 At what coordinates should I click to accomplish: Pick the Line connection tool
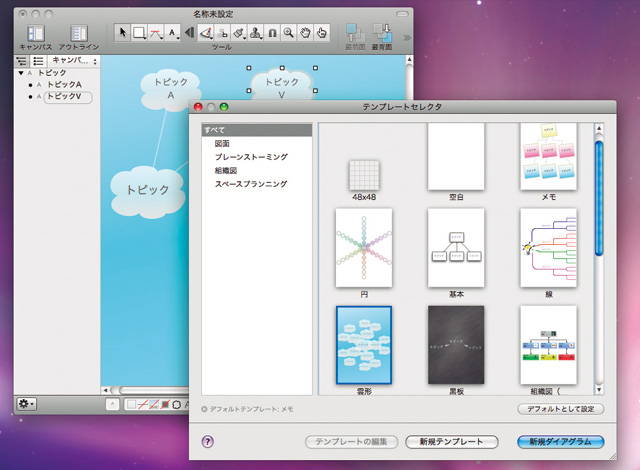(x=156, y=33)
